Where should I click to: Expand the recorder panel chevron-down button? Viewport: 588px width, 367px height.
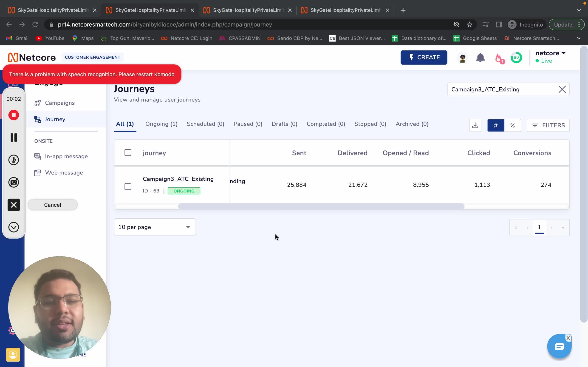(x=14, y=227)
